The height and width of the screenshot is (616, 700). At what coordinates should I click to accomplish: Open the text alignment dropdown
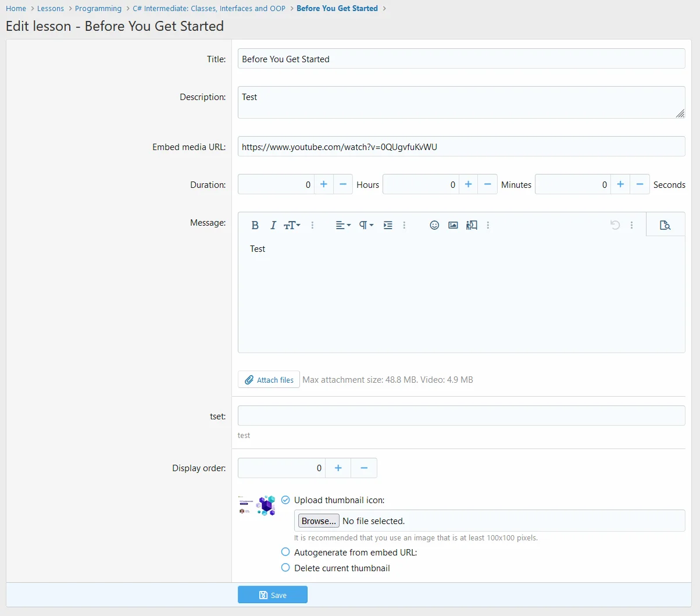pyautogui.click(x=343, y=225)
